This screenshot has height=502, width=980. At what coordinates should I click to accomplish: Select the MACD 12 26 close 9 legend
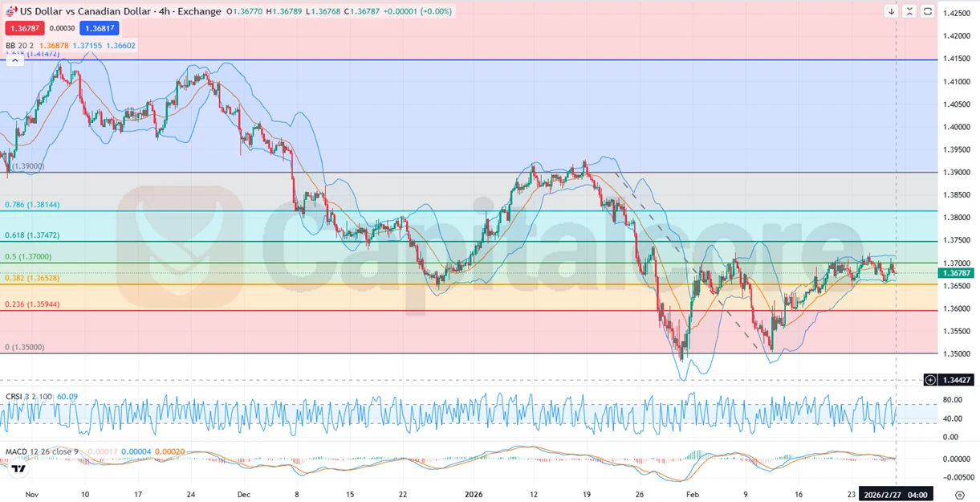(x=43, y=451)
